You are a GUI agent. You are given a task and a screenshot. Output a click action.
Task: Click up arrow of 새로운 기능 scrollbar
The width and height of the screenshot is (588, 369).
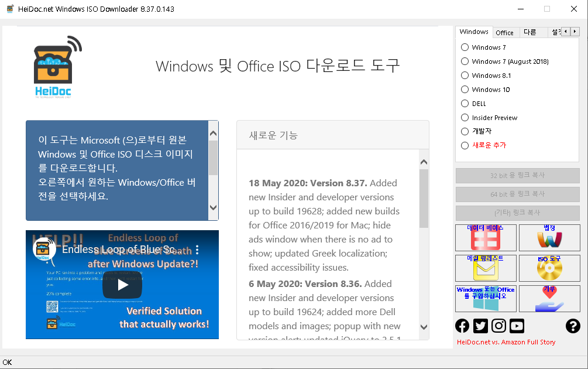(x=424, y=162)
